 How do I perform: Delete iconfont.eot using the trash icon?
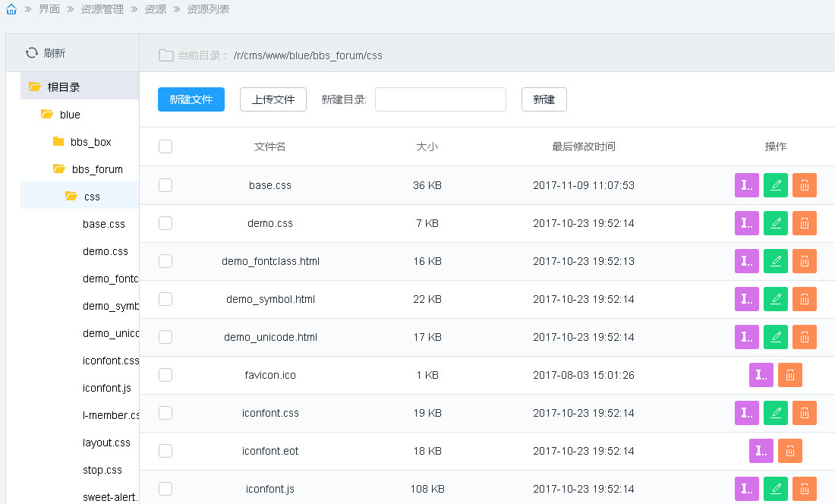click(x=789, y=451)
